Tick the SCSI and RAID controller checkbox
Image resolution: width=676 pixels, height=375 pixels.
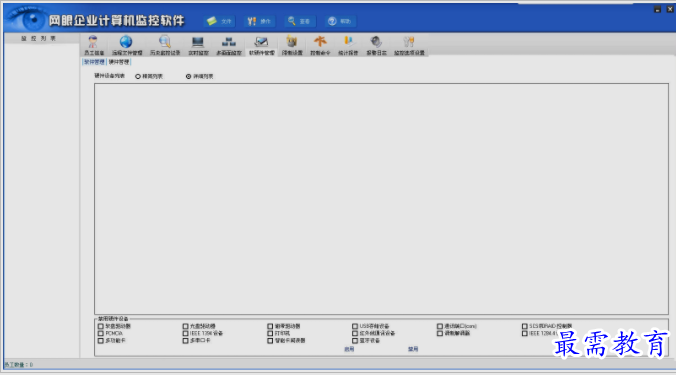525,326
